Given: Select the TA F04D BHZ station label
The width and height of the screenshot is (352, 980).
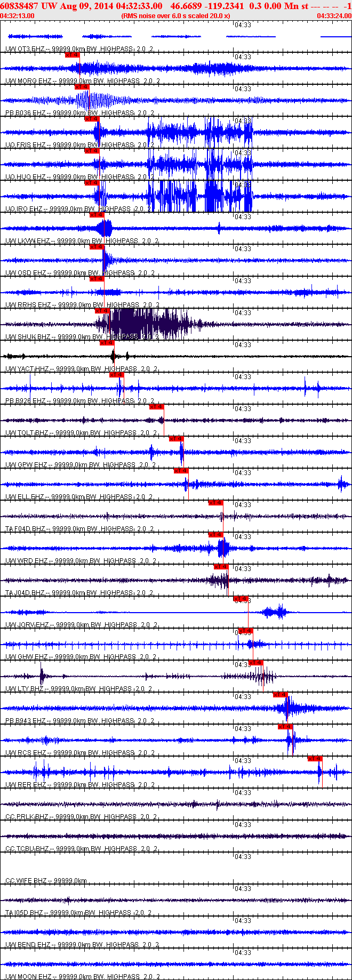Looking at the screenshot, I should pos(26,528).
